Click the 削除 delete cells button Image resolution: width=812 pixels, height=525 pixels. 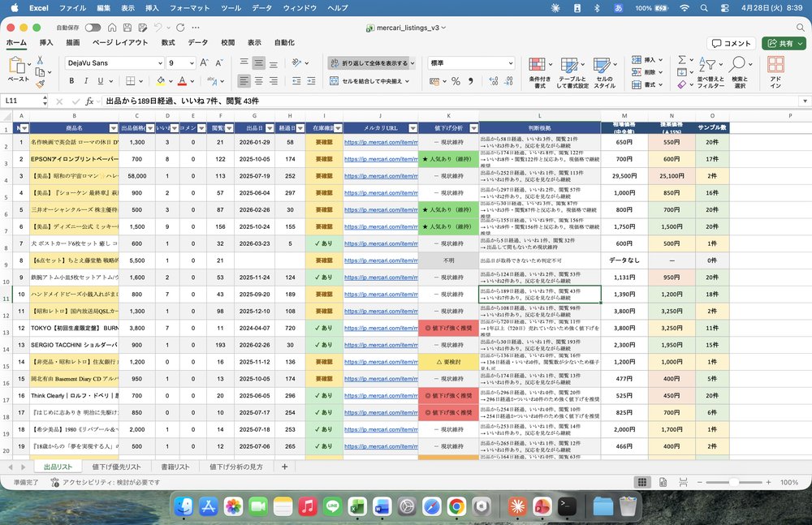tap(647, 72)
